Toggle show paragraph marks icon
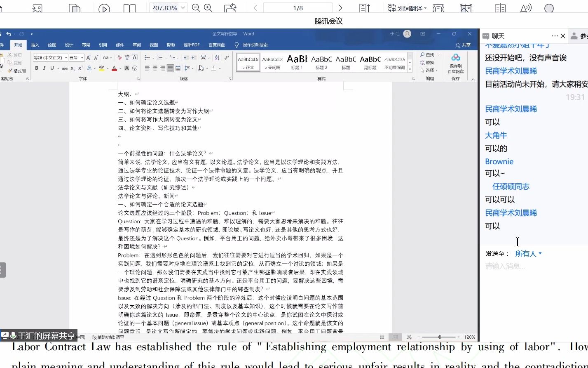This screenshot has width=588, height=368. point(226,58)
